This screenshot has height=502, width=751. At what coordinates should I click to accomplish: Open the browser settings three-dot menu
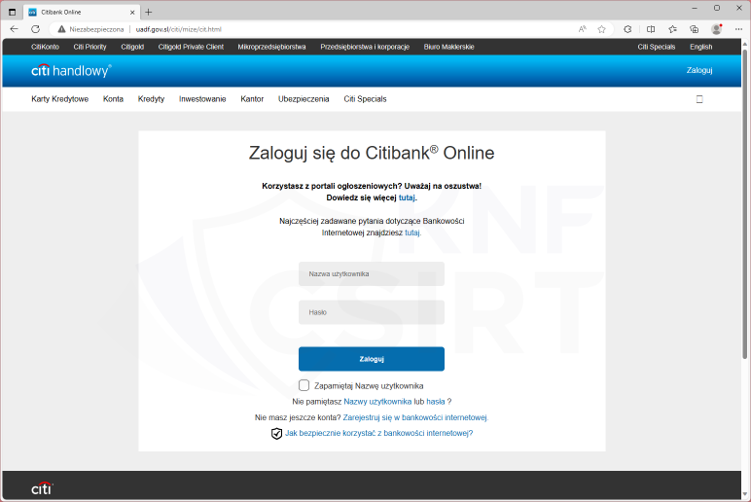point(738,29)
